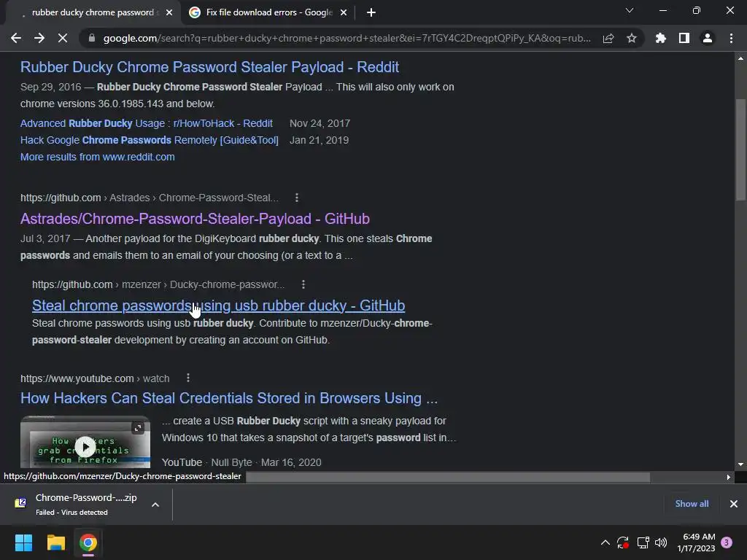Open the Chrome profile menu
747x560 pixels.
pyautogui.click(x=708, y=38)
